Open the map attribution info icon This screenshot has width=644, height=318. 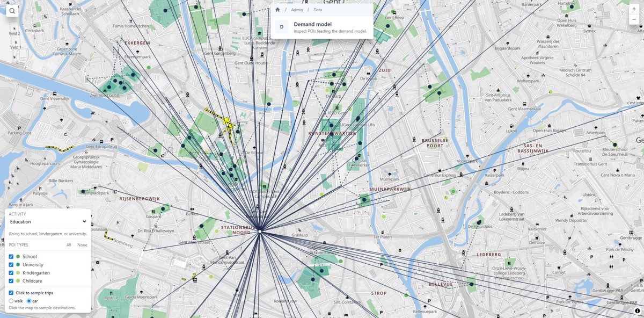638,311
